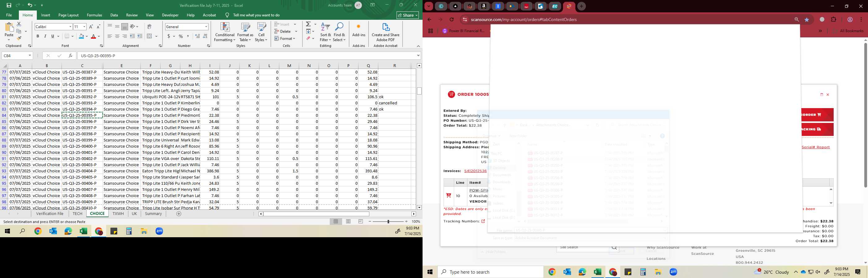This screenshot has height=278, width=868.
Task: Click the Chrome address bar URL
Action: pyautogui.click(x=524, y=19)
